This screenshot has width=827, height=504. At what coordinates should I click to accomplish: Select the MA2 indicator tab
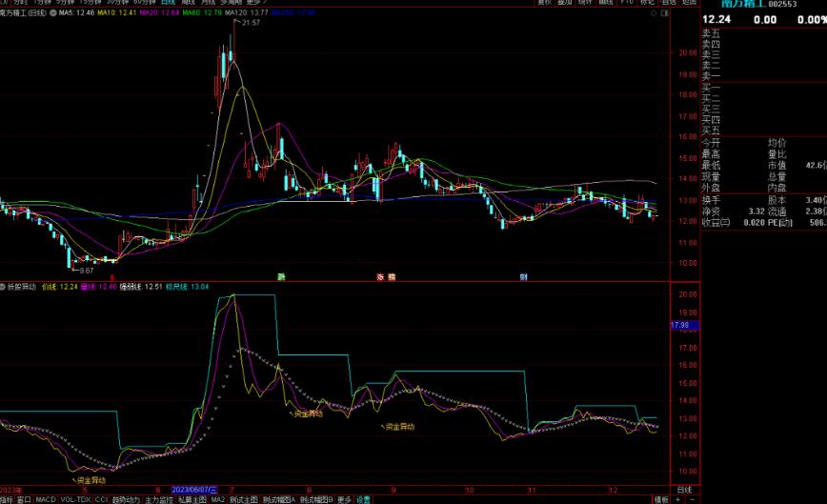coord(218,500)
